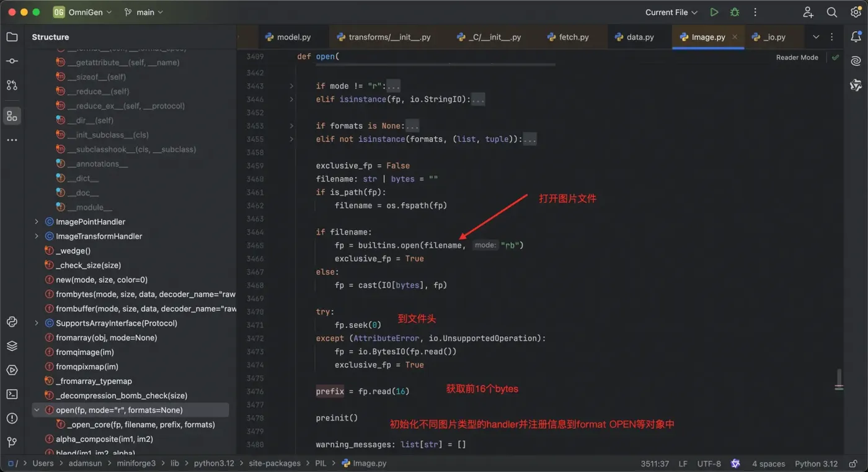Switch to fetch.py tab
The width and height of the screenshot is (868, 472).
(568, 37)
